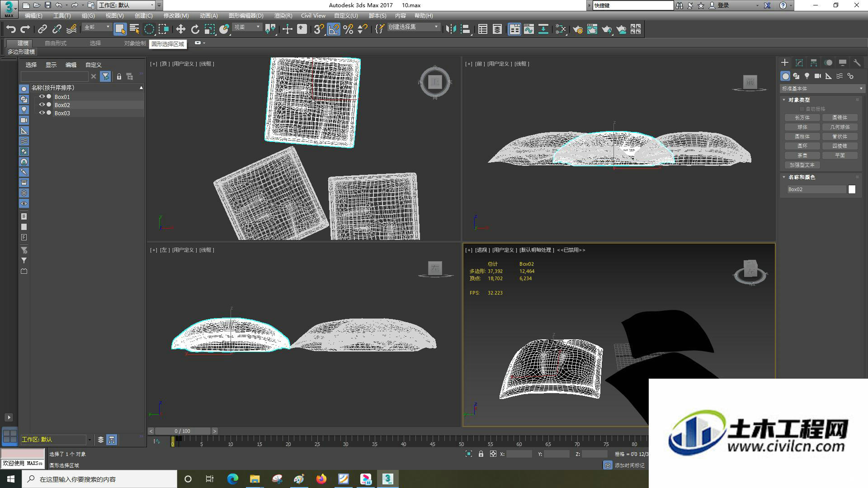Click the 圆柱体 create button

[802, 136]
